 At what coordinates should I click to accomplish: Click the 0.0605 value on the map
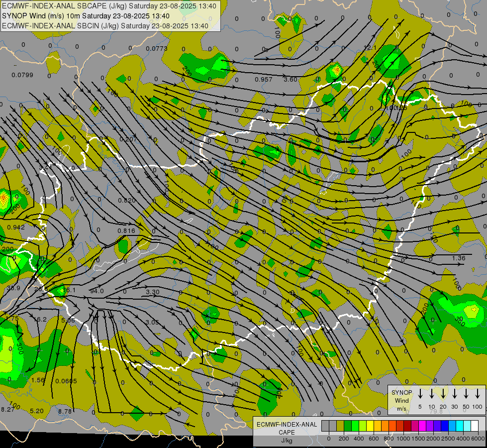(x=66, y=381)
